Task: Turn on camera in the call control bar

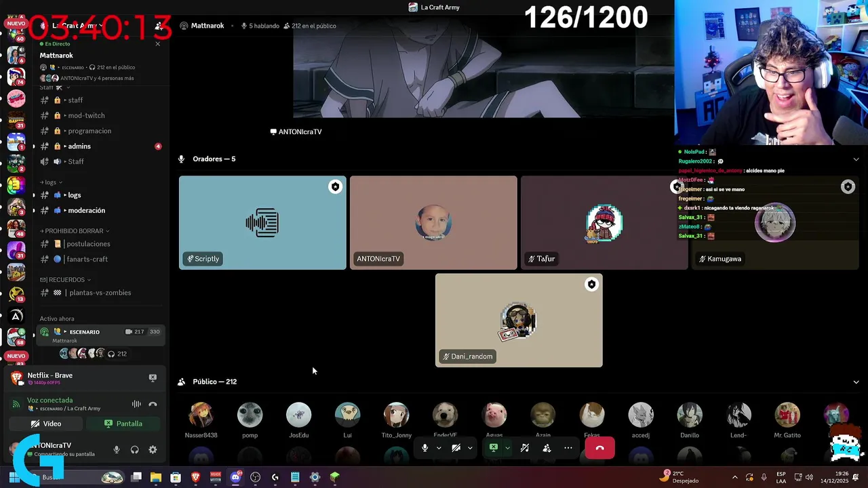Action: [456, 448]
